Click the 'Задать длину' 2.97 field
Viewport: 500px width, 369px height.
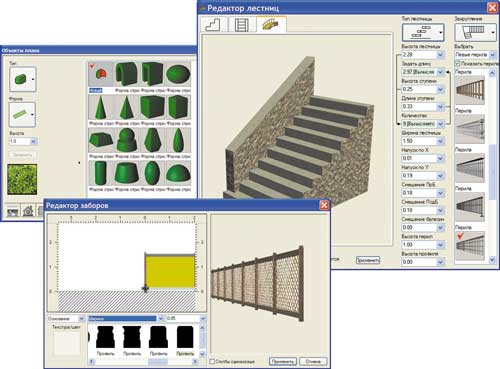coord(419,72)
